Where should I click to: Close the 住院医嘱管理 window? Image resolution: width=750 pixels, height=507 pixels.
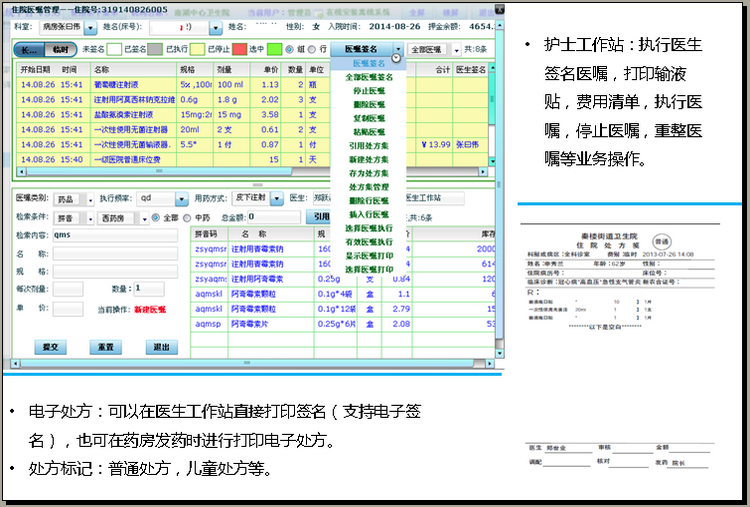pyautogui.click(x=499, y=9)
